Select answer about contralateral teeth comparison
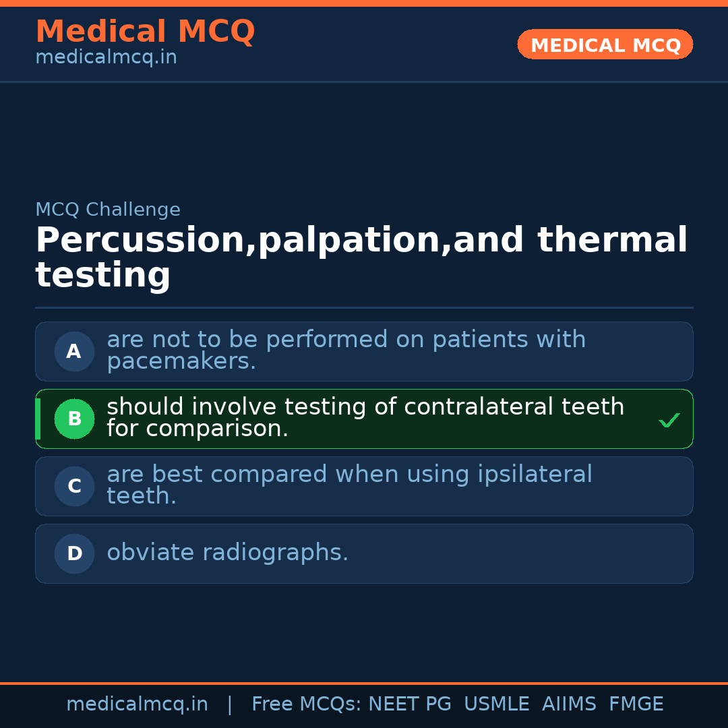 pyautogui.click(x=365, y=418)
